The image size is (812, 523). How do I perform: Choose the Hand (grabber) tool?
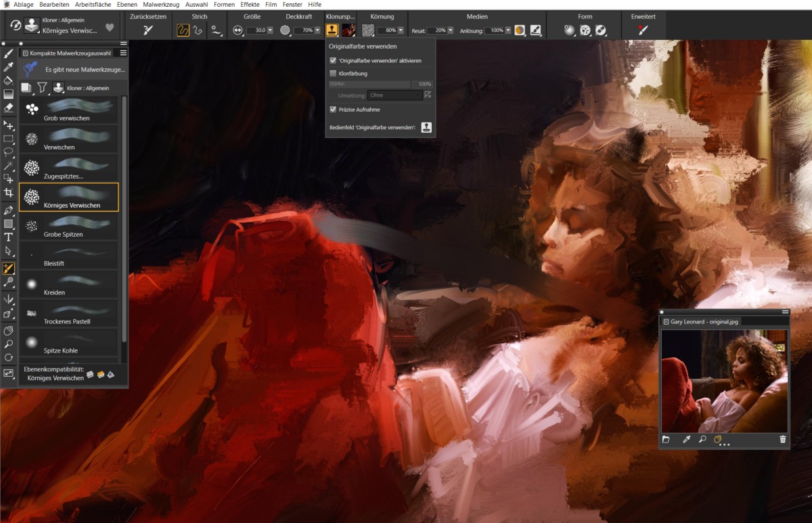[x=9, y=330]
